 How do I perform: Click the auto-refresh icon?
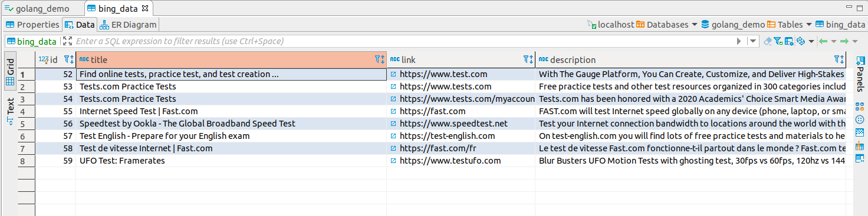coord(801,41)
